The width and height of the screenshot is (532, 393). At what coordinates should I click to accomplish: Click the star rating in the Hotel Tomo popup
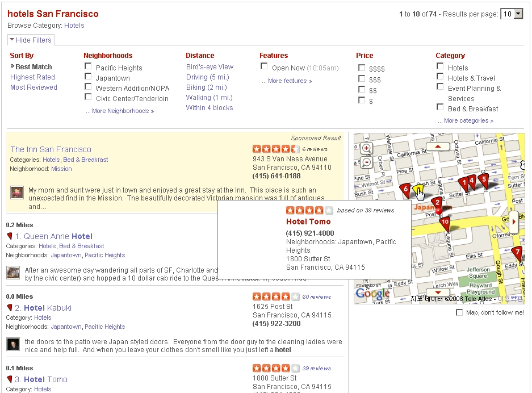[309, 211]
